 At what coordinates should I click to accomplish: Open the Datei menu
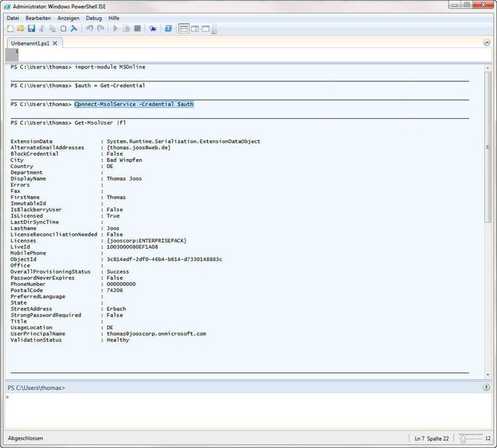[x=13, y=18]
